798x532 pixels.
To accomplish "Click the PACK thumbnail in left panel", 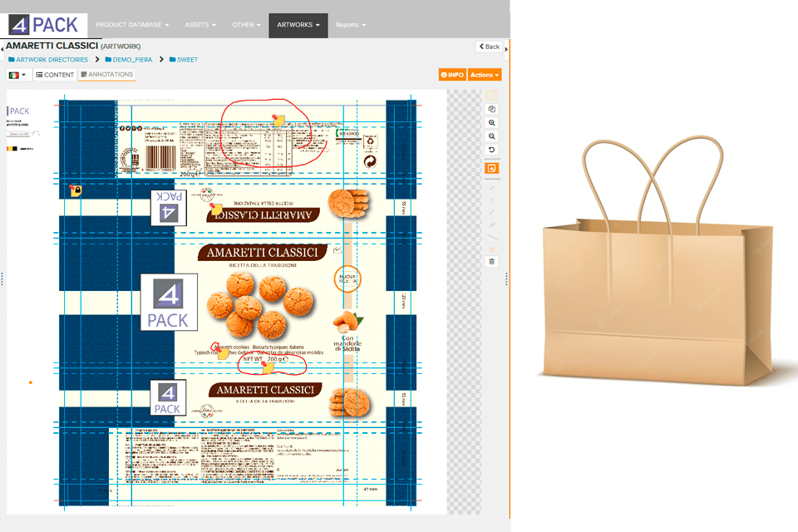I will tap(19, 111).
